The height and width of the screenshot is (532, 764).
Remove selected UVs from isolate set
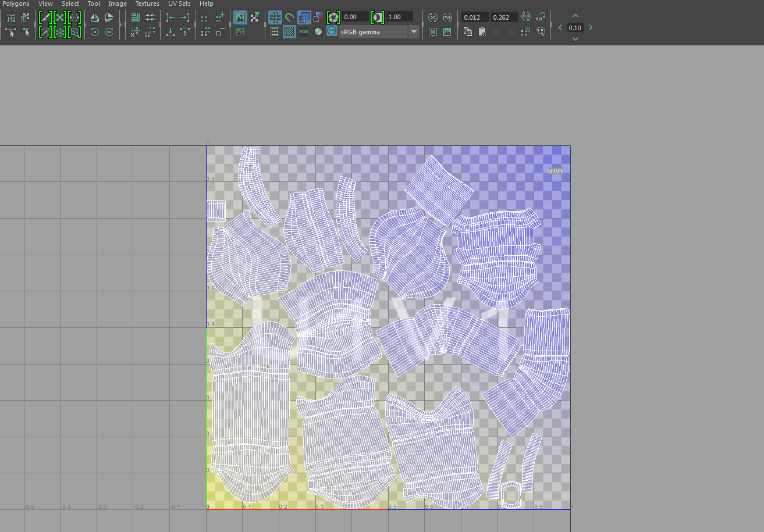pyautogui.click(x=220, y=32)
